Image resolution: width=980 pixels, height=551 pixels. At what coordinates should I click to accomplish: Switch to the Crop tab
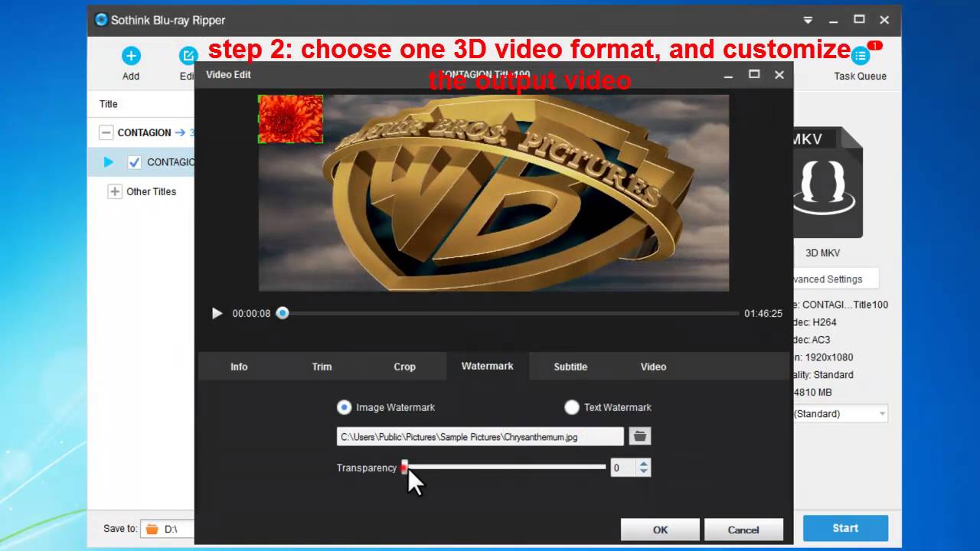coord(404,367)
